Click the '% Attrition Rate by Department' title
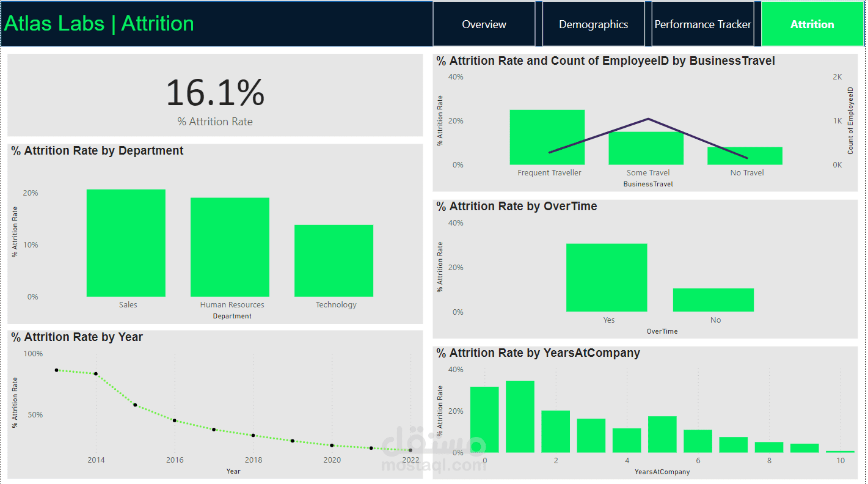The width and height of the screenshot is (868, 484). (97, 150)
